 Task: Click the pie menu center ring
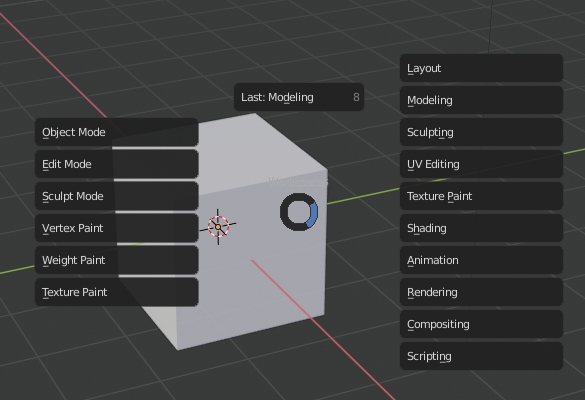point(299,212)
